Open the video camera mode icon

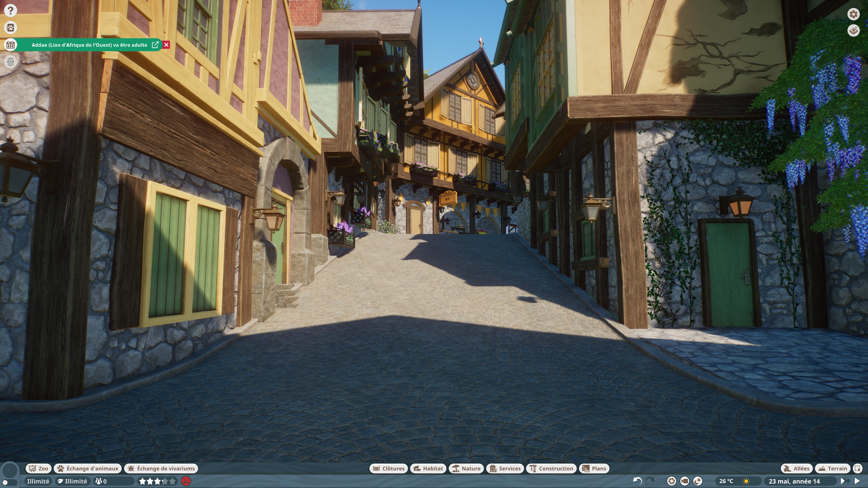click(x=685, y=481)
